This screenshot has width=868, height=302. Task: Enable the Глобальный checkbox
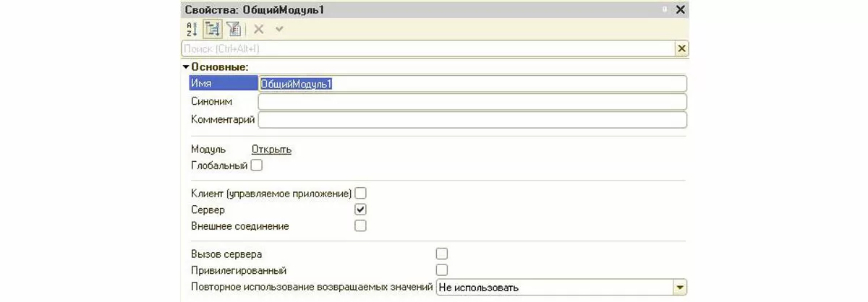point(257,165)
